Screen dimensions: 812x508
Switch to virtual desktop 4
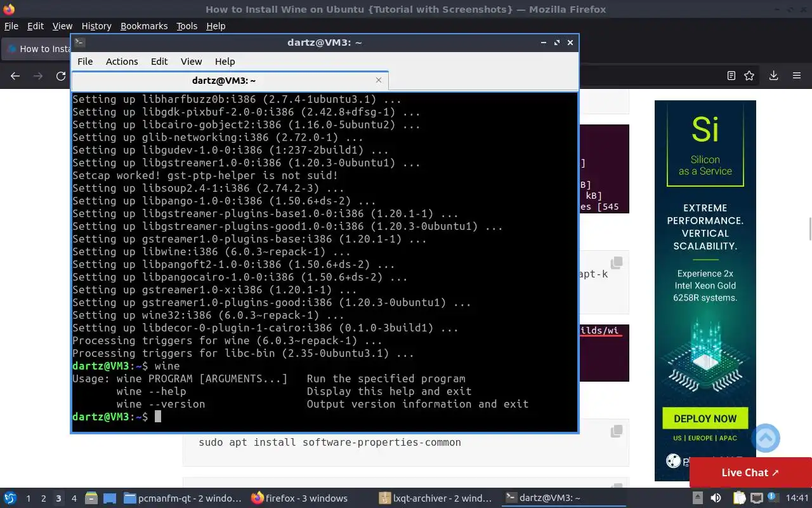pos(74,498)
